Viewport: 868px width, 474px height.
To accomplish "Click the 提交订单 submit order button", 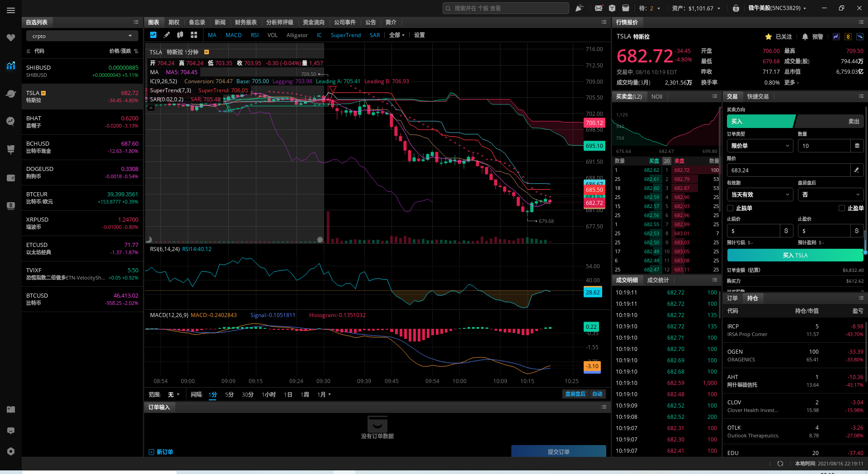I will tap(559, 452).
